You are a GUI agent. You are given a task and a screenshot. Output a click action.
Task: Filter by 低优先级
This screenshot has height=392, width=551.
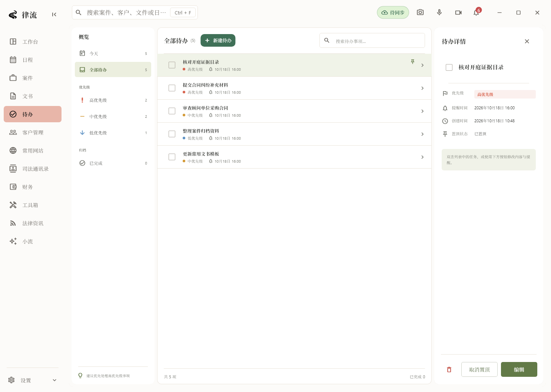coord(113,133)
